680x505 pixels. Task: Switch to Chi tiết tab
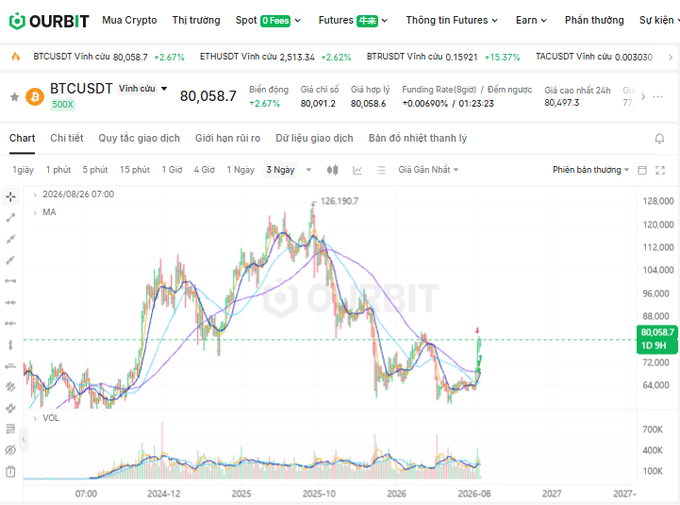pyautogui.click(x=67, y=138)
